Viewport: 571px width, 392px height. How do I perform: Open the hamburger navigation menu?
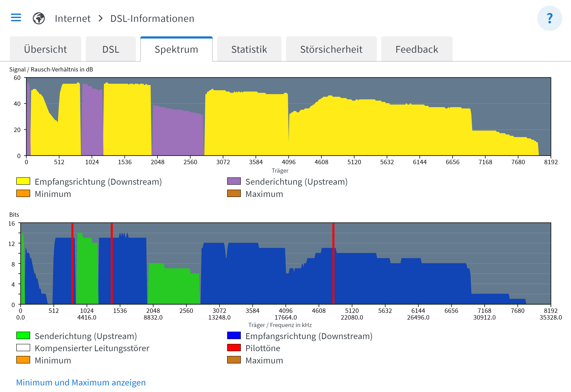[16, 18]
